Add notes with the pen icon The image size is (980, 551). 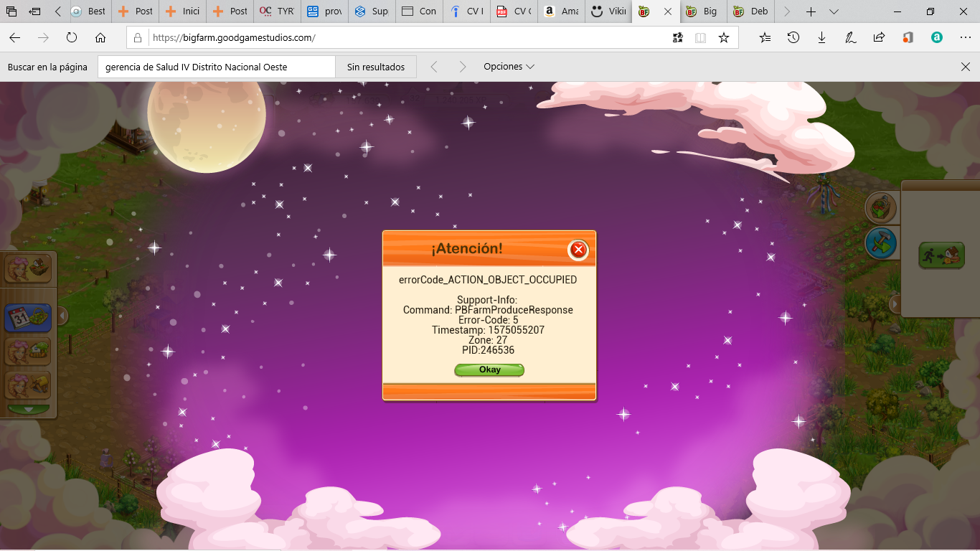[x=851, y=37]
